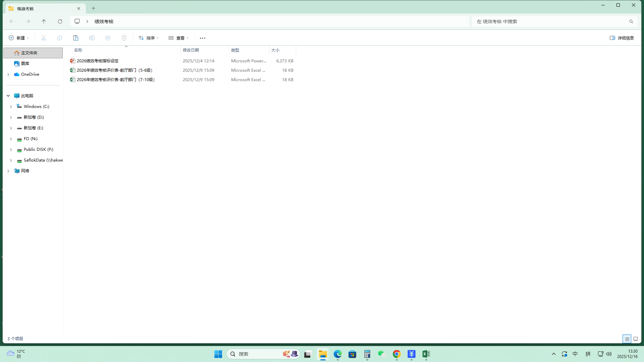Select 图库 in navigation pane
This screenshot has width=644, height=362.
25,63
